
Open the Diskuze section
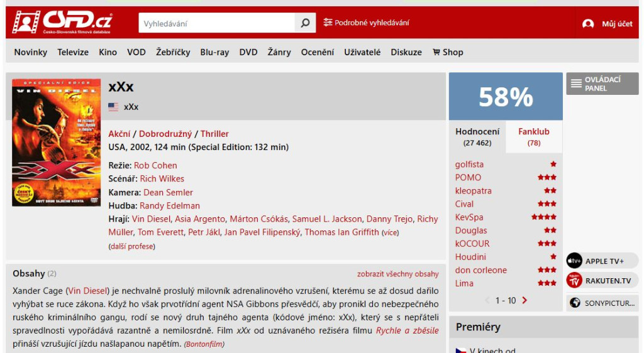point(406,52)
